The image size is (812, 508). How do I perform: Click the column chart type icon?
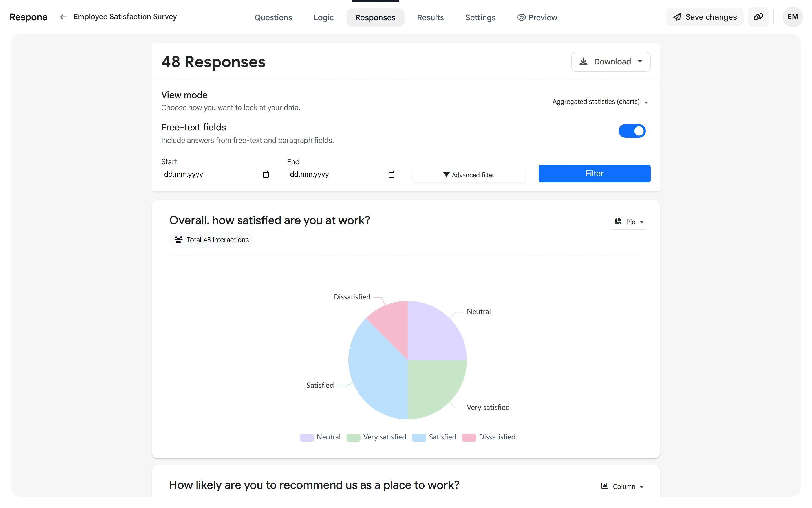click(x=604, y=486)
